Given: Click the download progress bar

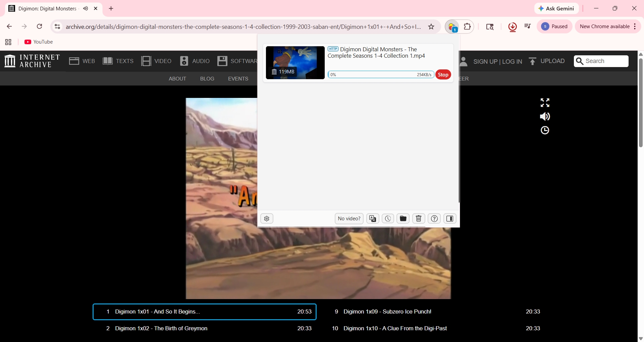Looking at the screenshot, I should (x=381, y=74).
